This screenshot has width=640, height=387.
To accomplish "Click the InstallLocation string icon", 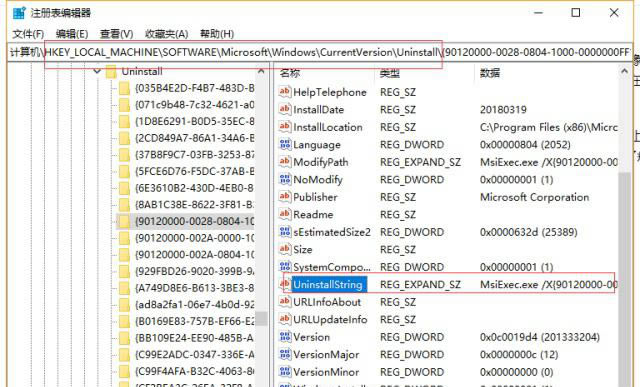I will [285, 127].
